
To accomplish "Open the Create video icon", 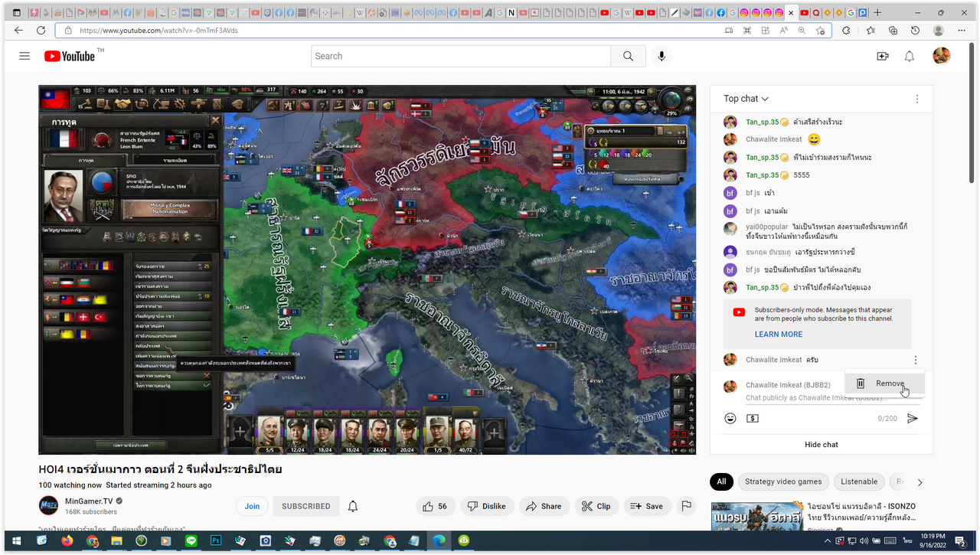I will [x=883, y=56].
